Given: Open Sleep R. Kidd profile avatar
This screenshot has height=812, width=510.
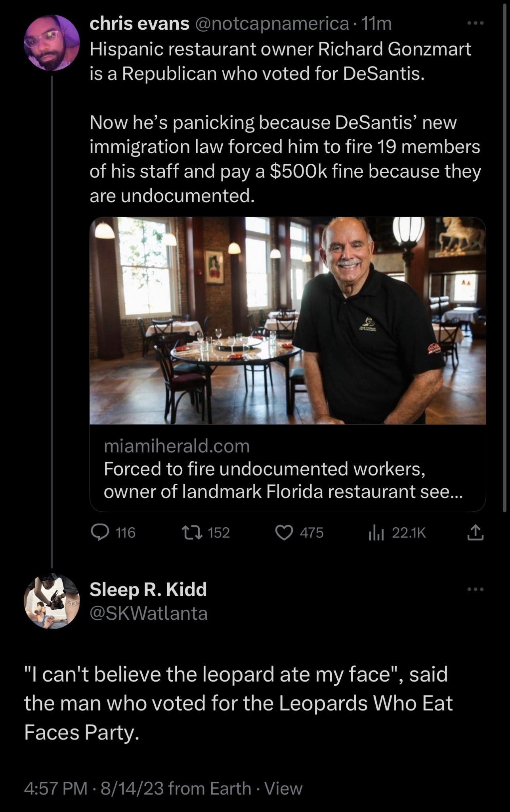Looking at the screenshot, I should [x=52, y=601].
